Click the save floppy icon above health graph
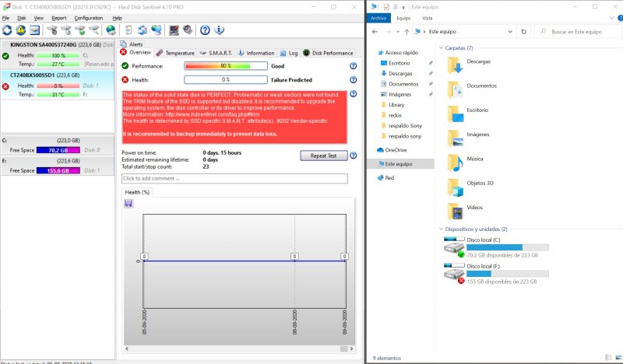This screenshot has width=623, height=364. 128,204
